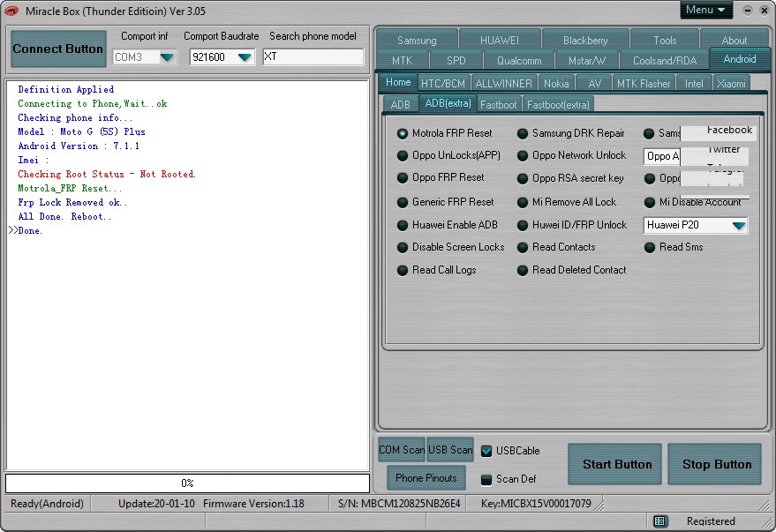
Task: Open the MTK Flasher sub-tab
Action: 644,84
